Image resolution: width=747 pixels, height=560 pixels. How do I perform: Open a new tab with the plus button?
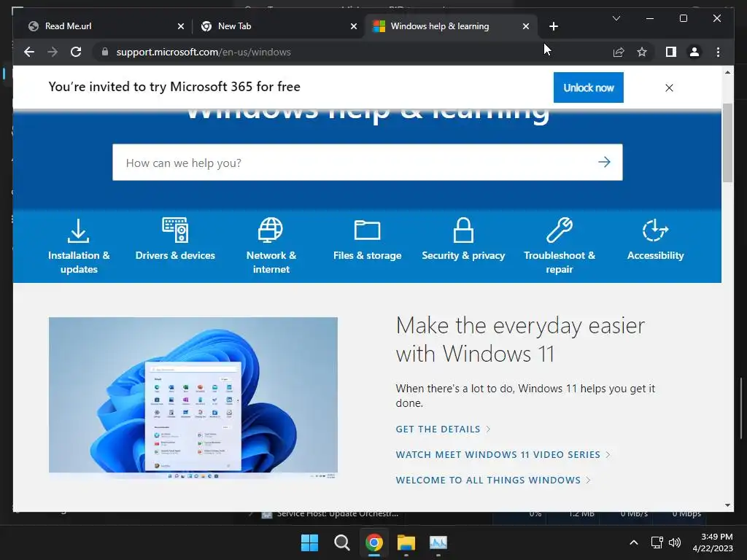553,26
